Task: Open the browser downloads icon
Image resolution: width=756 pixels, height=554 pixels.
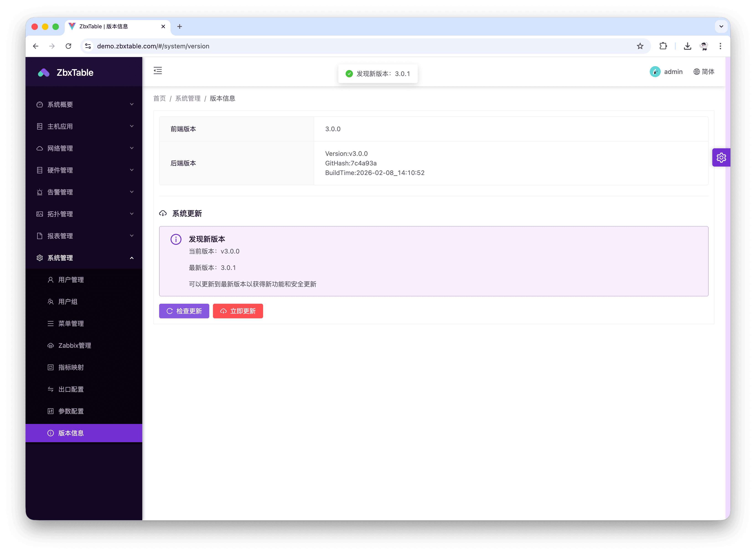Action: [687, 46]
